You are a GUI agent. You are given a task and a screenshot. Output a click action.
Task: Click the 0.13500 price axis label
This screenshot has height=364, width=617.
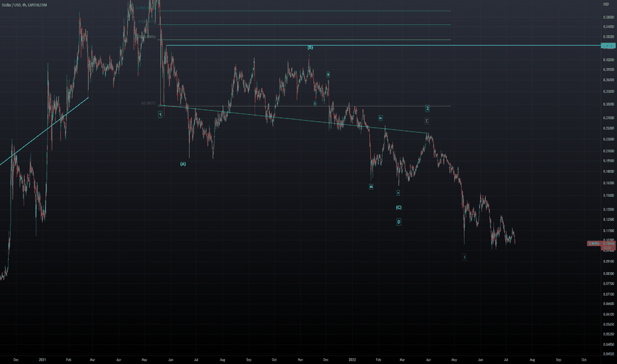tap(609, 209)
